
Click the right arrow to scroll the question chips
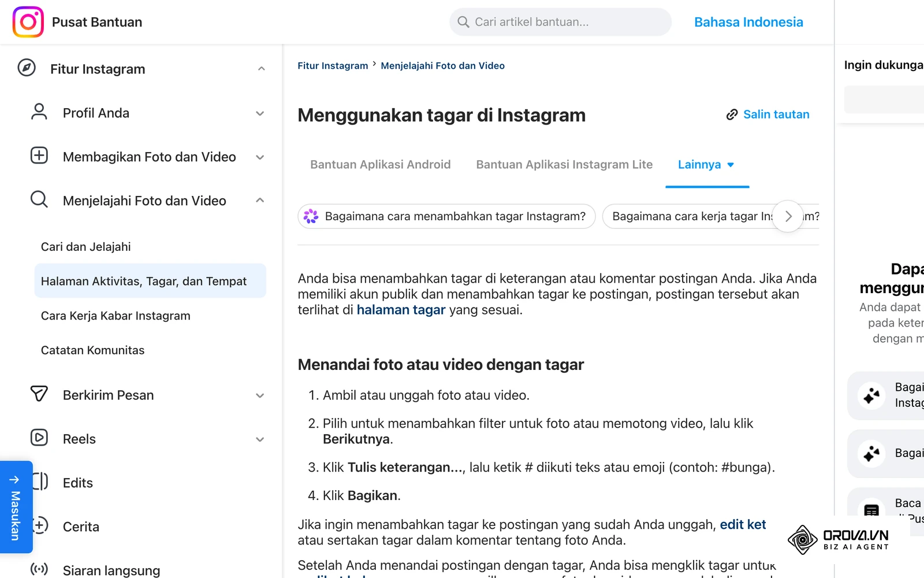788,216
